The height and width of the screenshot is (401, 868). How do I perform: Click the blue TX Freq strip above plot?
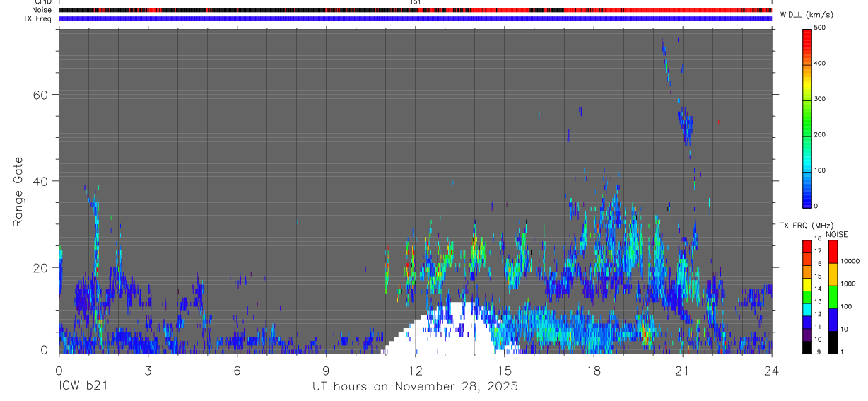[416, 18]
